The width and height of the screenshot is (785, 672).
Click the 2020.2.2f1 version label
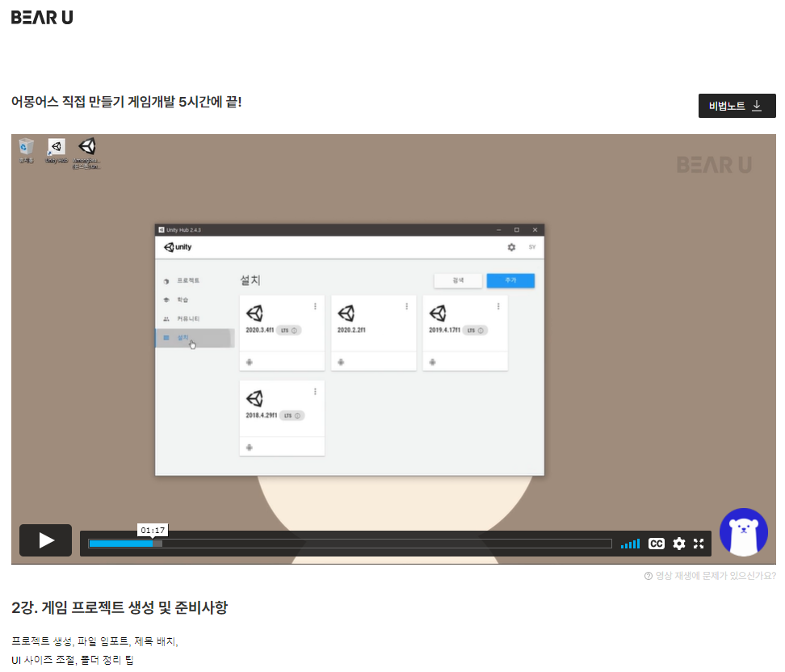pos(351,330)
